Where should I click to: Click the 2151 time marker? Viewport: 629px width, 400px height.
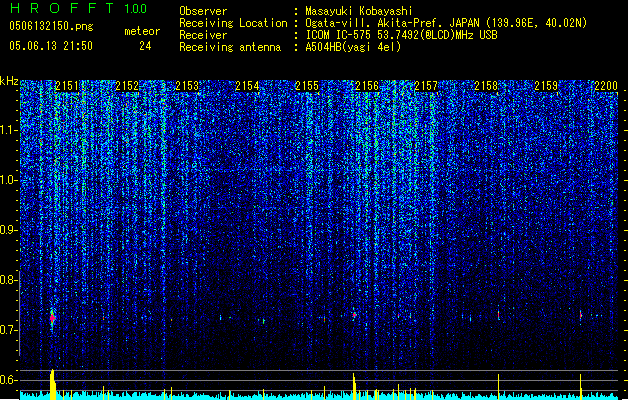click(x=67, y=86)
